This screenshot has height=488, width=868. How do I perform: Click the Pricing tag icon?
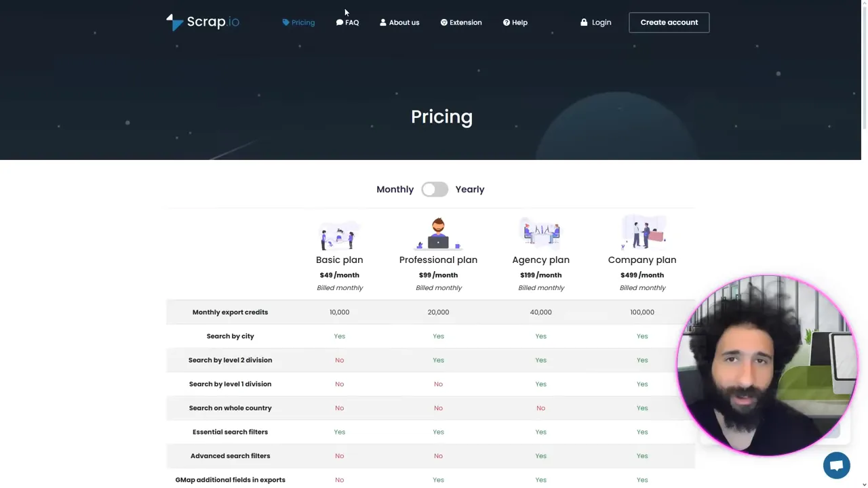coord(285,22)
